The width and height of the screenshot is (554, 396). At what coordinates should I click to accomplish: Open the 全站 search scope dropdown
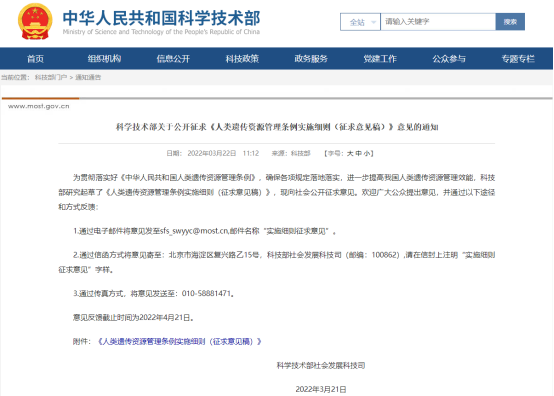[x=360, y=22]
